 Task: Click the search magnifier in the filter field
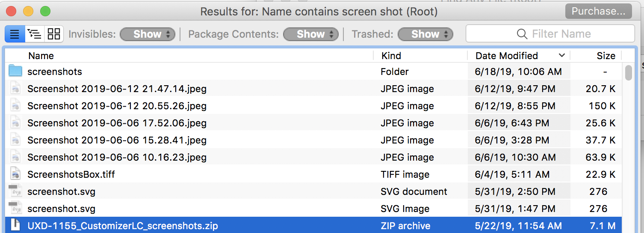tap(522, 34)
